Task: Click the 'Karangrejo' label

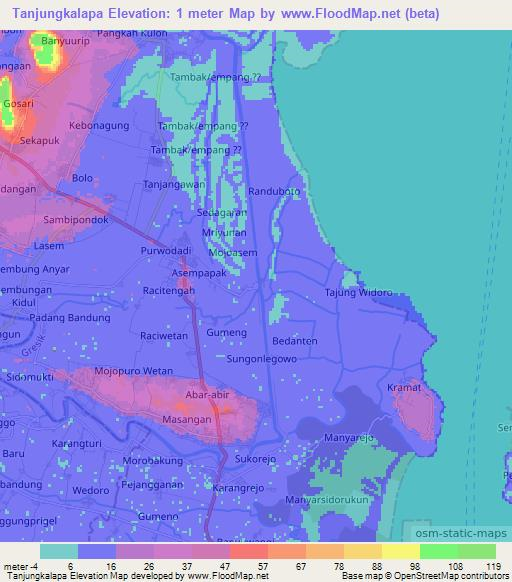Action: click(238, 488)
